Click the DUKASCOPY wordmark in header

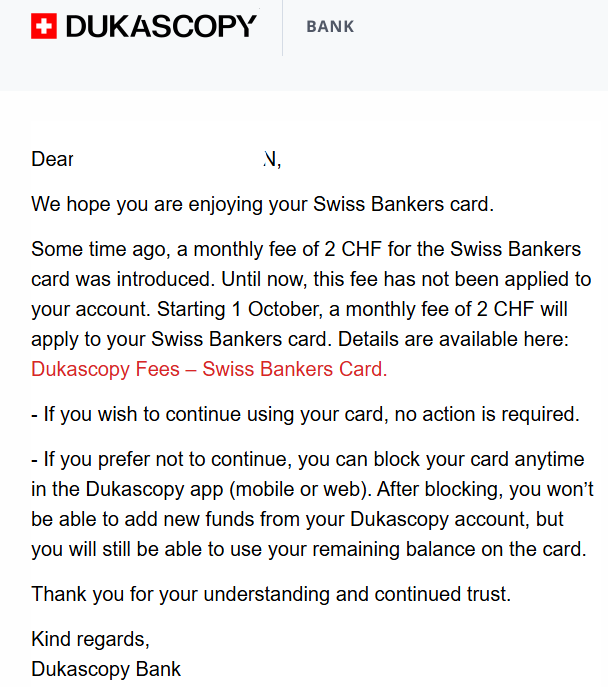point(161,27)
